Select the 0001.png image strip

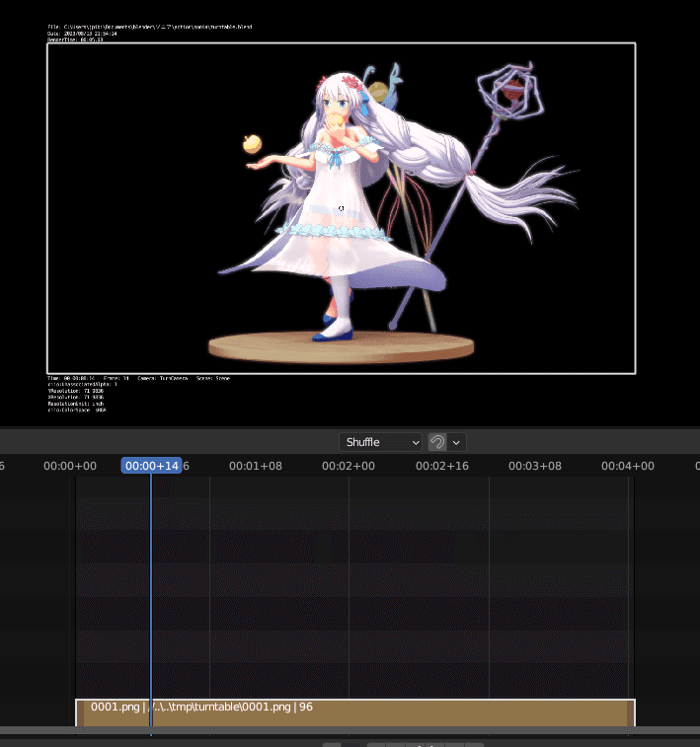click(355, 712)
